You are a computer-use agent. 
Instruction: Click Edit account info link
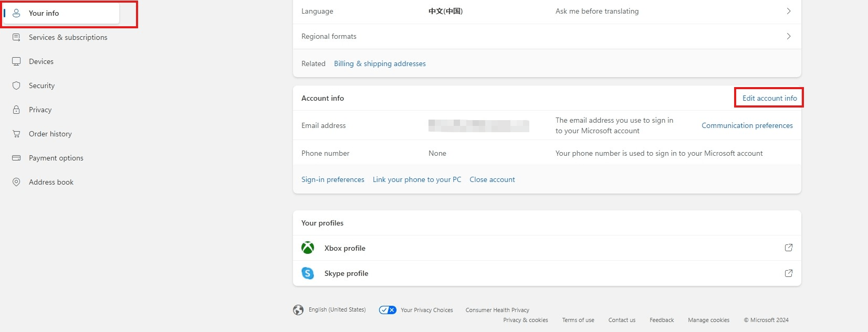[769, 98]
